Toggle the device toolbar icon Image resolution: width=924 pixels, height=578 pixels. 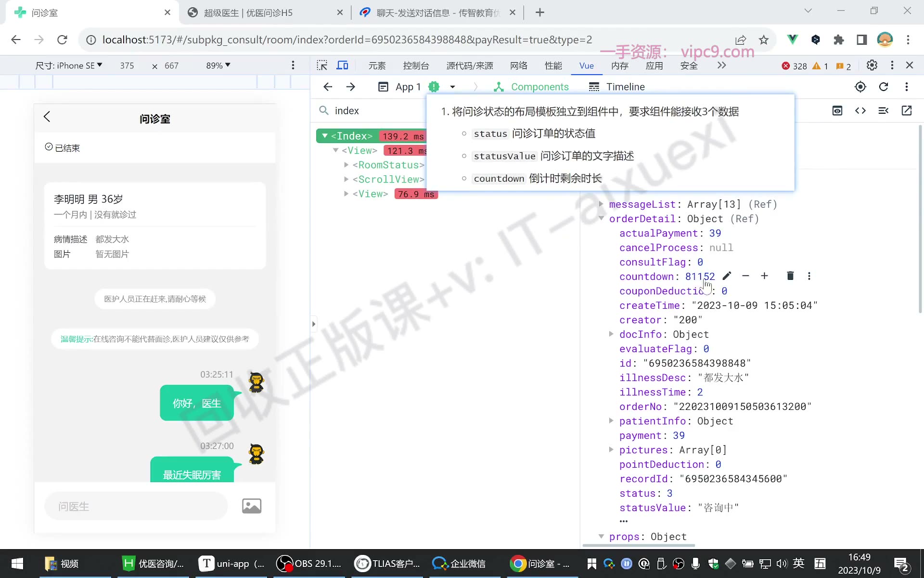pos(342,66)
